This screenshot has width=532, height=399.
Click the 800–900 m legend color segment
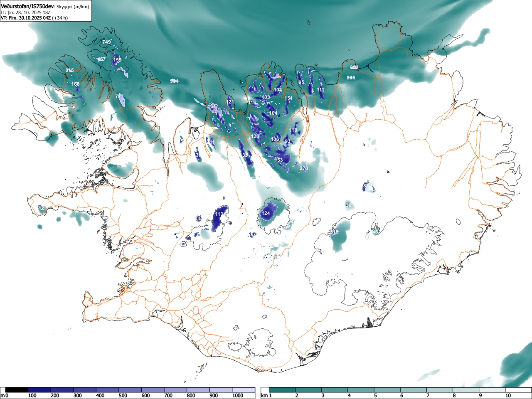tap(198, 390)
